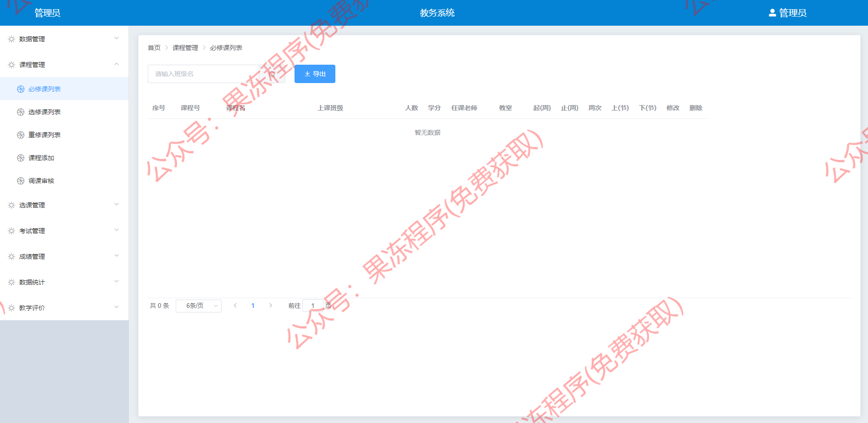Click the sun icon beside 教学评价
Image resolution: width=868 pixels, height=423 pixels.
(11, 308)
